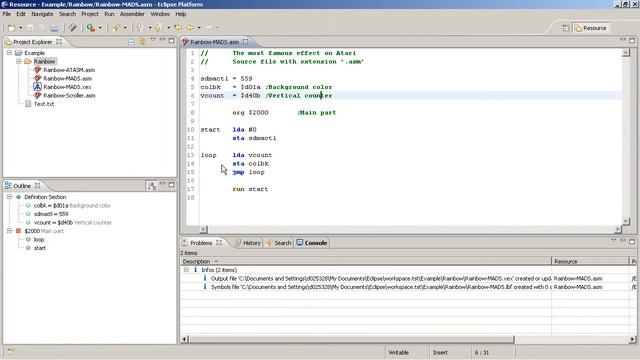Screen dimensions: 640x360
Task: Open the Navigate menu
Action: (42, 14)
